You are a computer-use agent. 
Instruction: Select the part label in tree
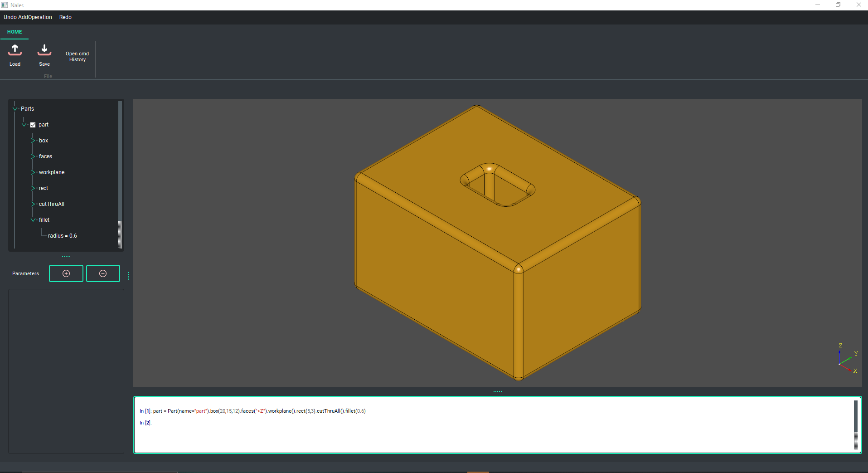point(44,125)
